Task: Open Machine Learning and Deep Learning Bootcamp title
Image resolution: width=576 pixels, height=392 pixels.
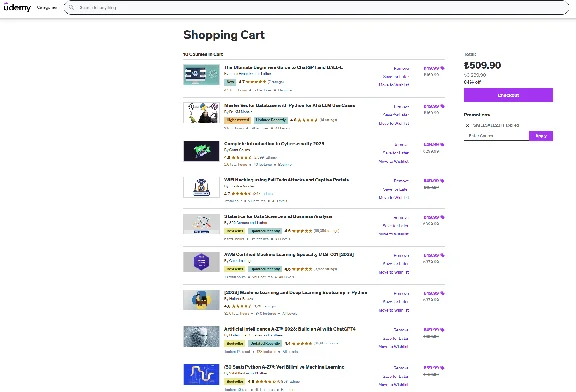Action: pos(296,293)
